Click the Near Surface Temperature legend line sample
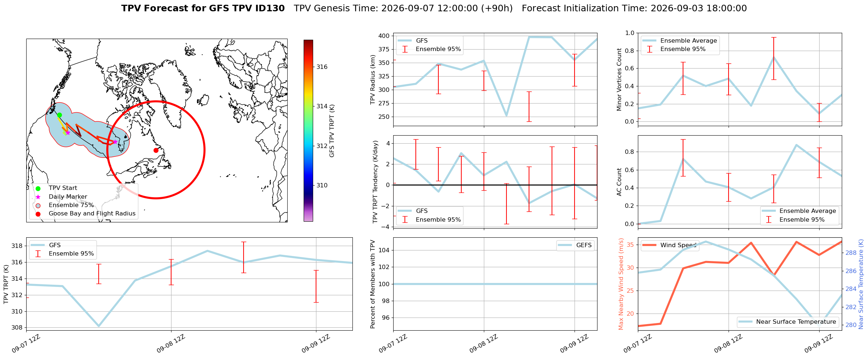The image size is (868, 358). pos(745,322)
